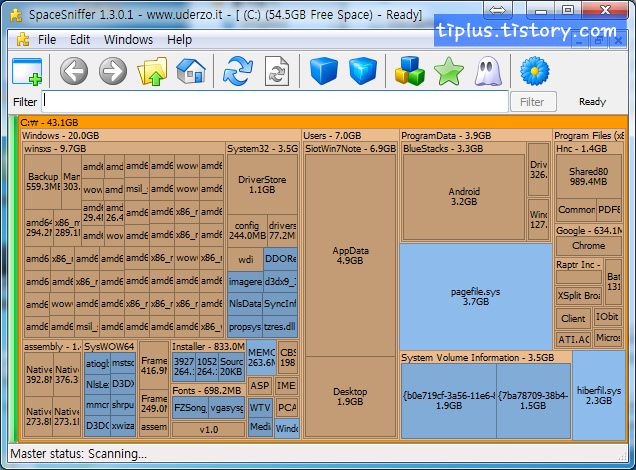
Task: Click the New View window icon
Action: (x=27, y=71)
